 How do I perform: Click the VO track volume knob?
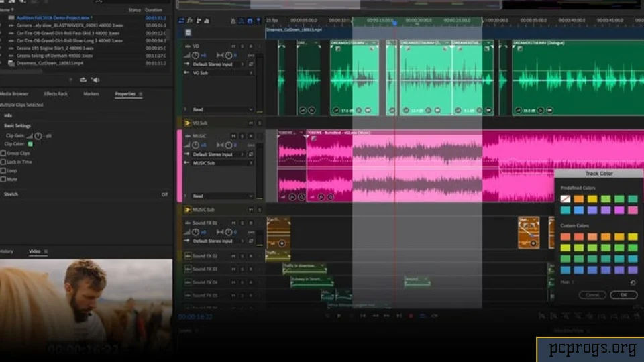195,55
